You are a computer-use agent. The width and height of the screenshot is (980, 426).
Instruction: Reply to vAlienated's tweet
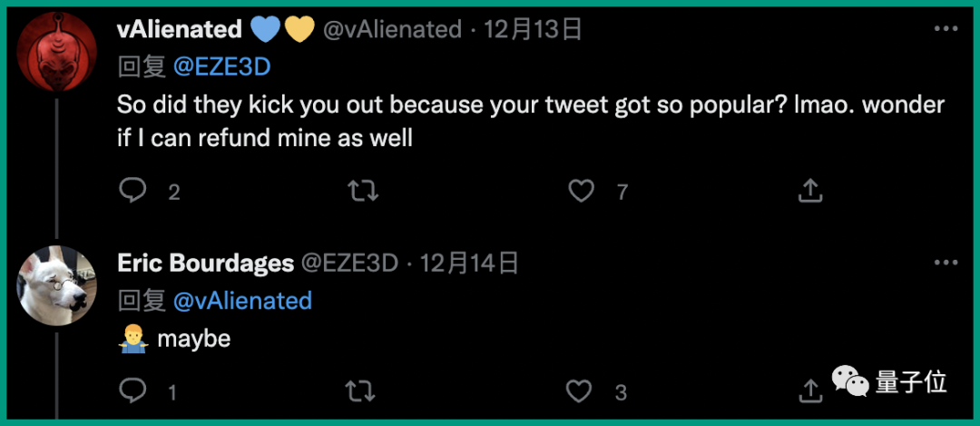click(x=133, y=191)
